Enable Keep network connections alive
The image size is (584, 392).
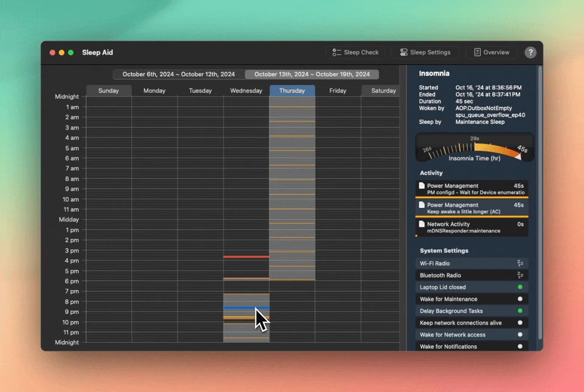pos(520,323)
